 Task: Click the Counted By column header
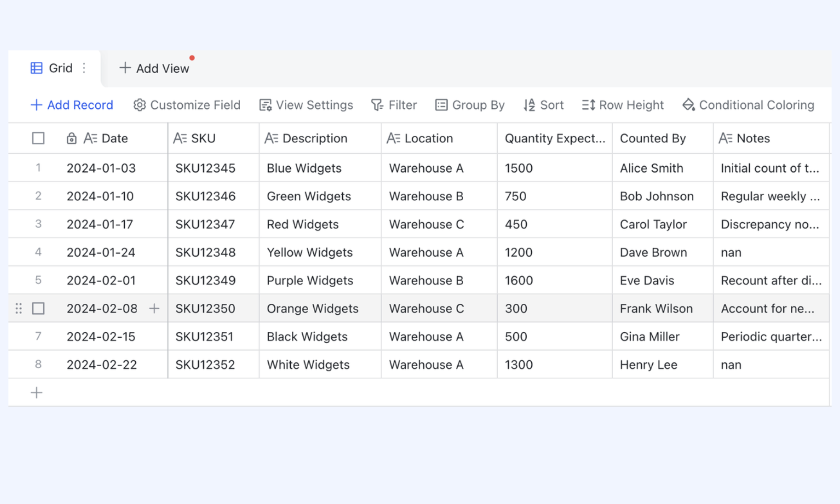[663, 138]
